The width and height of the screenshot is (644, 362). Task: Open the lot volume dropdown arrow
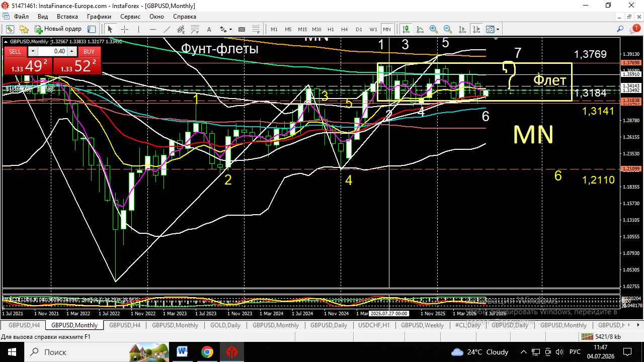pos(33,51)
